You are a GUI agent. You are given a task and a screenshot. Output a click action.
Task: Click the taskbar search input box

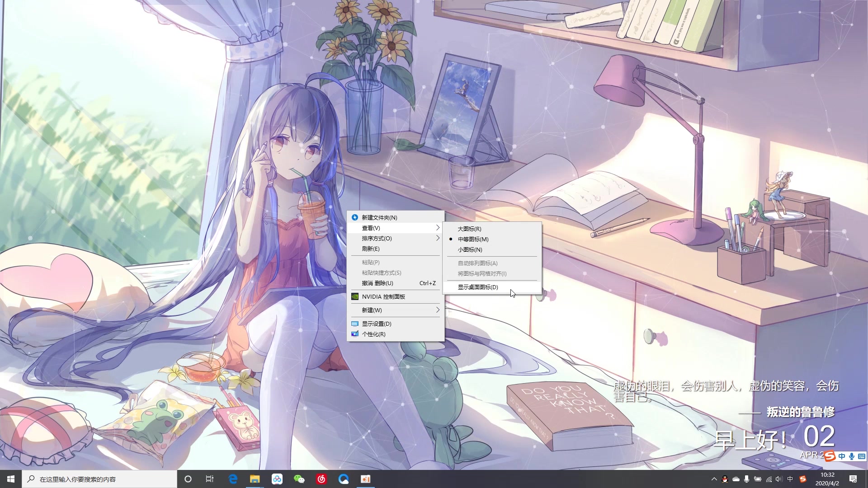(x=99, y=479)
